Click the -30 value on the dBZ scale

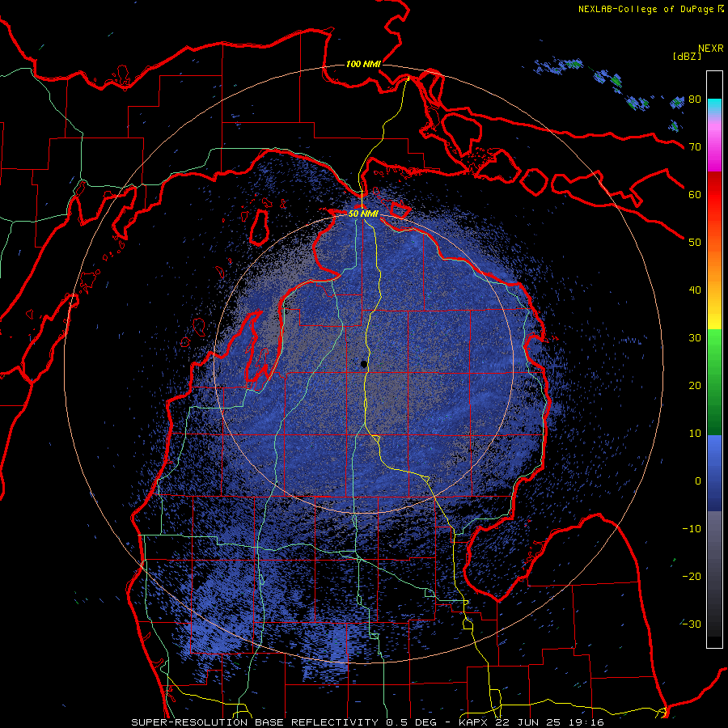pos(692,624)
